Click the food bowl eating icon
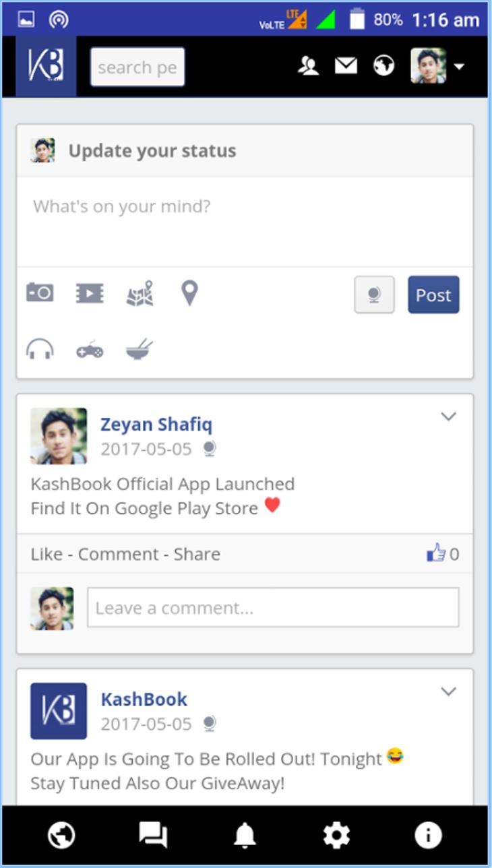The height and width of the screenshot is (868, 492). click(x=140, y=350)
